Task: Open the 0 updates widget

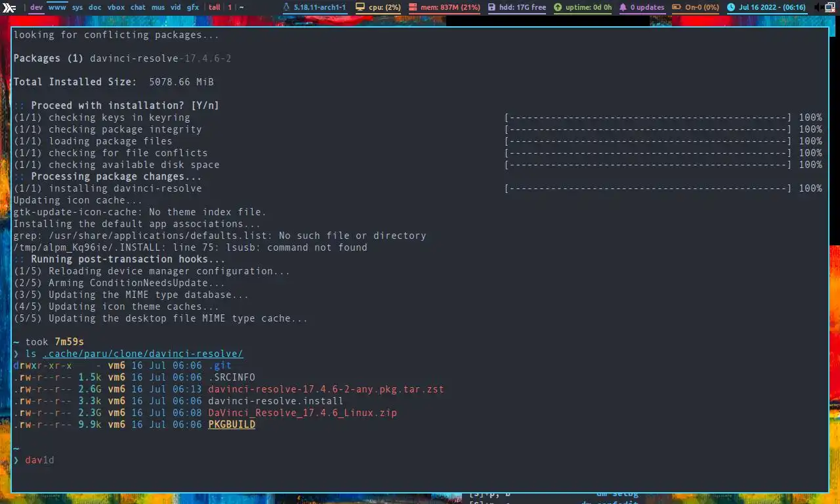Action: [x=647, y=7]
